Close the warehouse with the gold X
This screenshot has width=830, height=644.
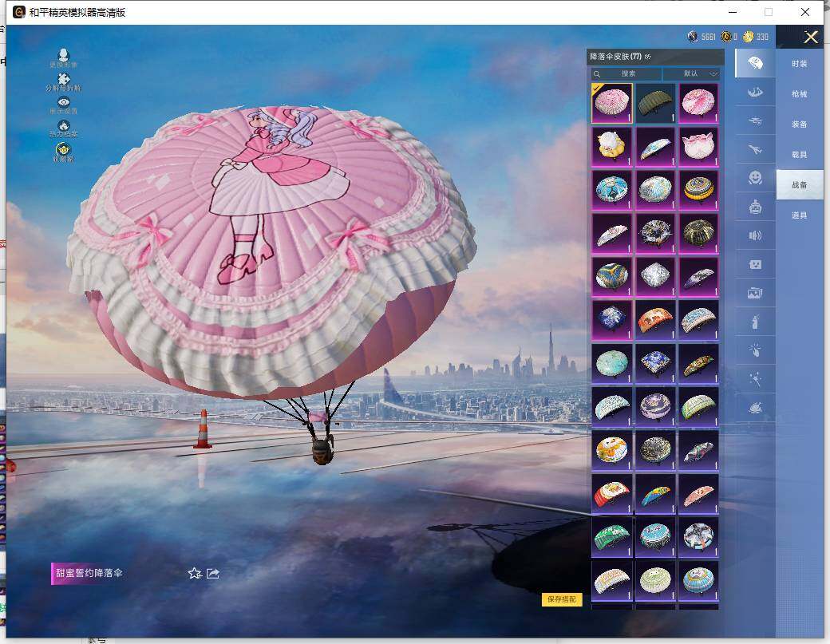[x=810, y=37]
